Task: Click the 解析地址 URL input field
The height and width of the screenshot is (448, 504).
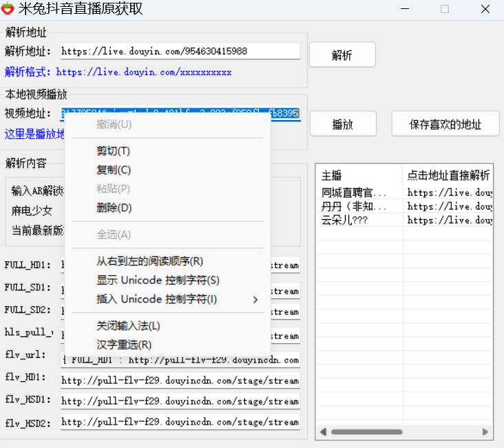Action: point(180,51)
